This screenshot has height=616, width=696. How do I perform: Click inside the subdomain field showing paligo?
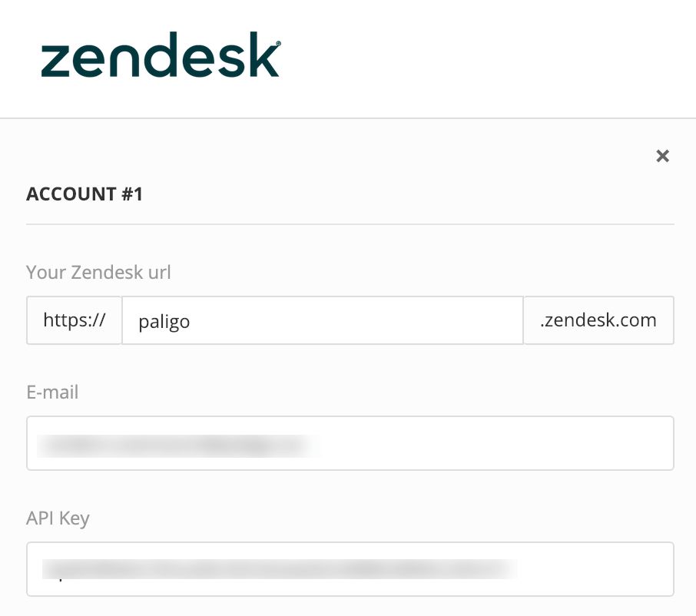323,320
